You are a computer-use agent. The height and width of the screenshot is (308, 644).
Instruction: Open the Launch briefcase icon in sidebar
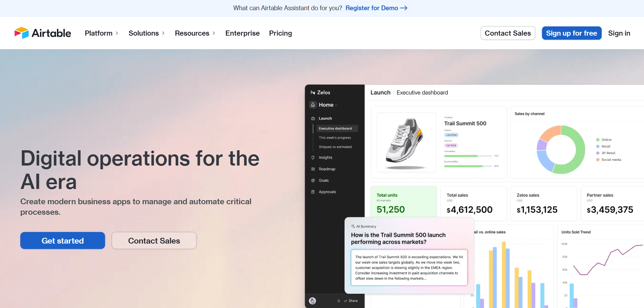coord(313,118)
